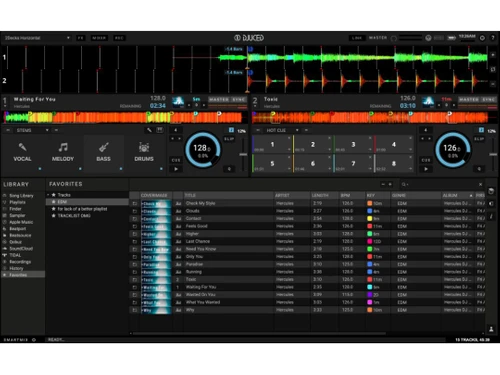Click the stems edit wrench icon
This screenshot has height=375, width=500.
(x=149, y=130)
